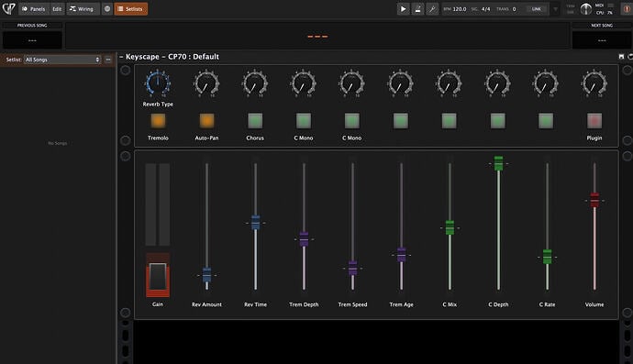The image size is (633, 364).
Task: Start playback with the play button
Action: point(403,9)
